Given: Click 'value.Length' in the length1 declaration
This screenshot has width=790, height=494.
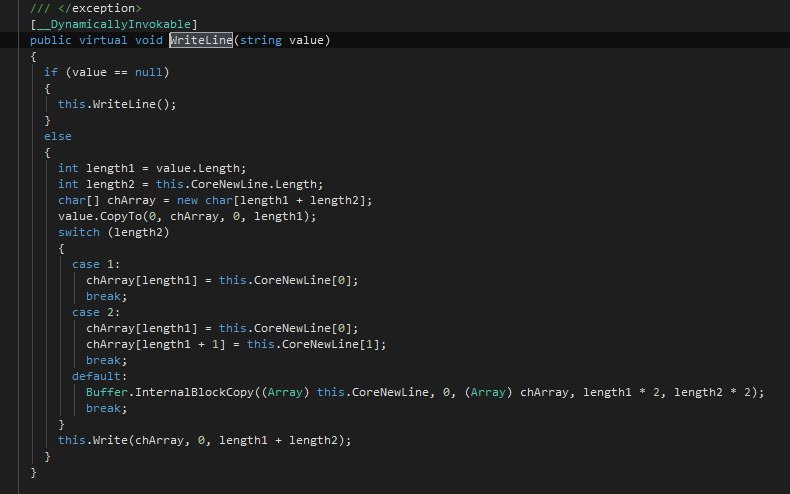Looking at the screenshot, I should 198,168.
